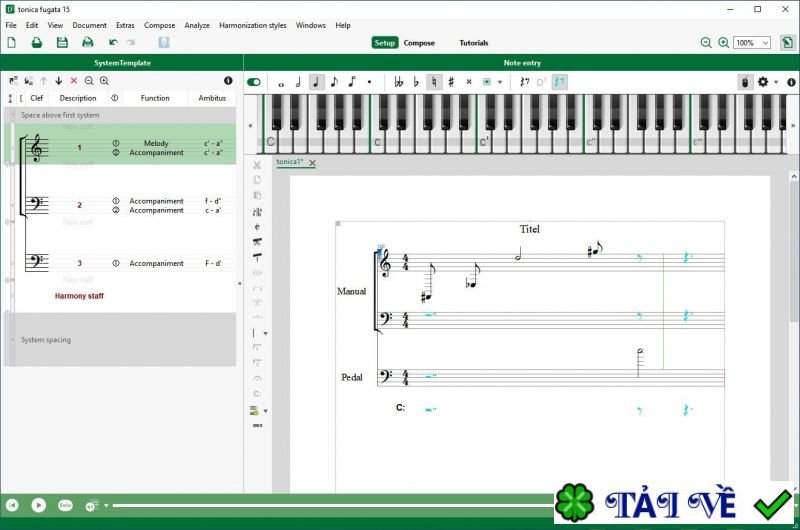This screenshot has height=530, width=800.
Task: Move selected staff down
Action: tap(59, 81)
